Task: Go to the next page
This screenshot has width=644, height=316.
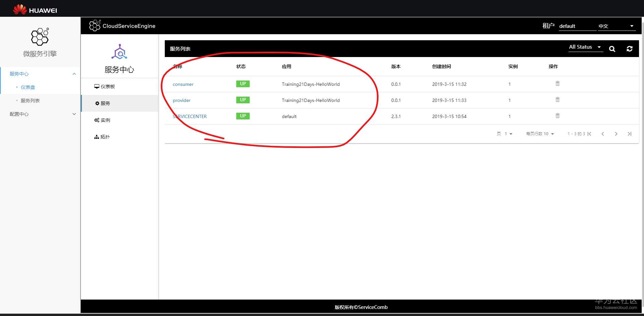Action: coord(616,134)
